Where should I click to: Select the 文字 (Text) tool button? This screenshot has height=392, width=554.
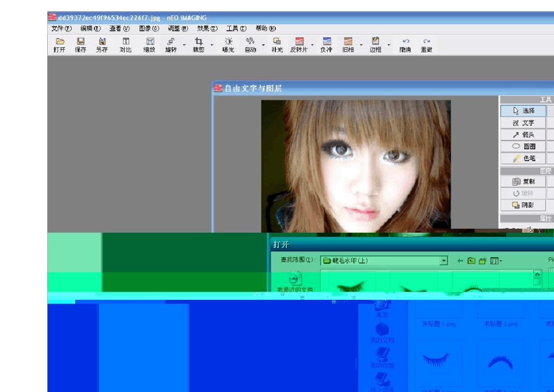[523, 123]
